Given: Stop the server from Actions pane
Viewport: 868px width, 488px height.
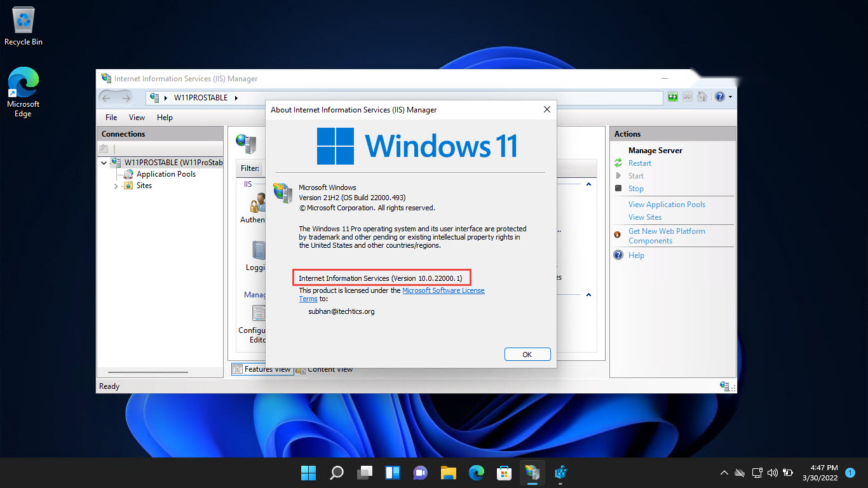Looking at the screenshot, I should (636, 189).
